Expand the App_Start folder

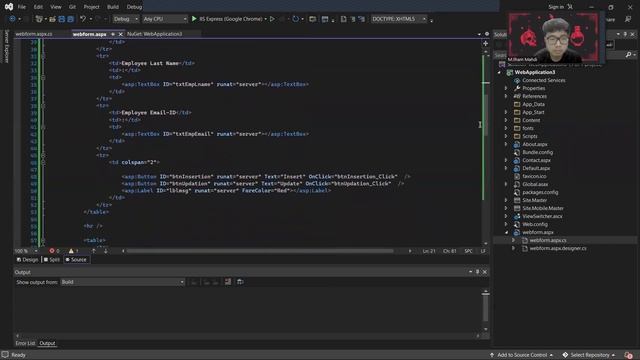[506, 112]
